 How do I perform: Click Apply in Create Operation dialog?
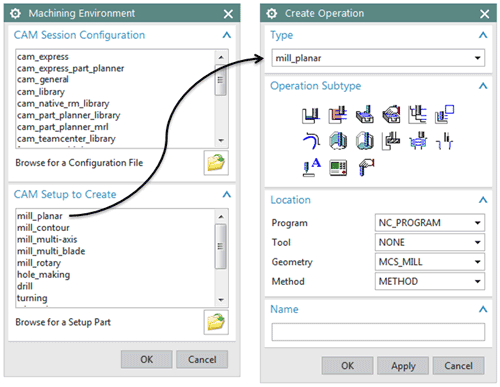(x=403, y=366)
